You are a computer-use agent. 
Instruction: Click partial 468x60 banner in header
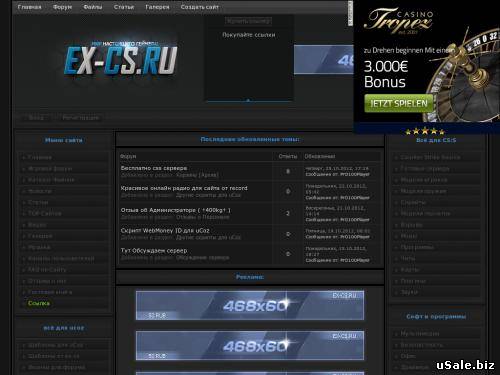[x=323, y=59]
